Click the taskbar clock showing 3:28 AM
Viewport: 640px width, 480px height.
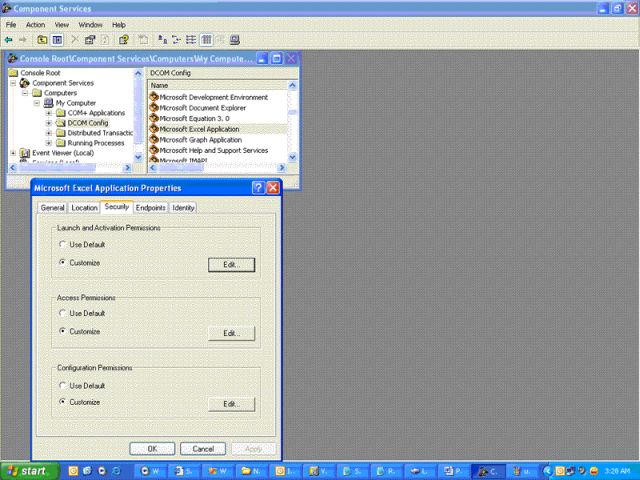click(618, 471)
